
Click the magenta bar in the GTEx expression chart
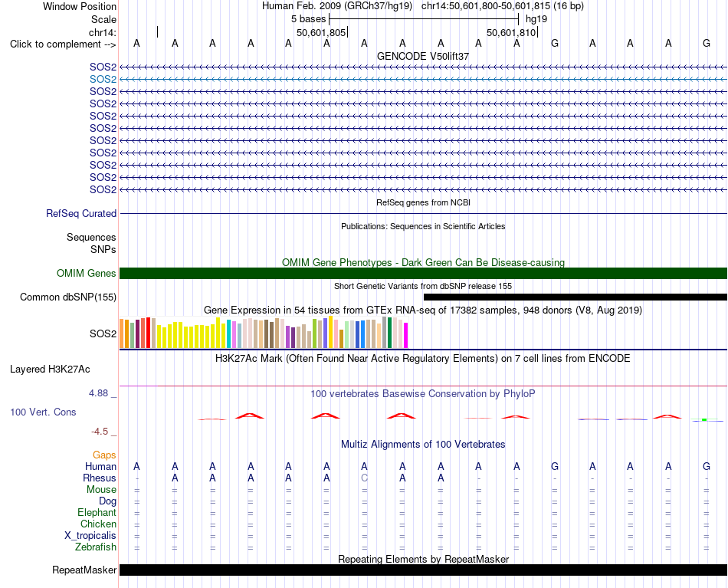[x=406, y=335]
